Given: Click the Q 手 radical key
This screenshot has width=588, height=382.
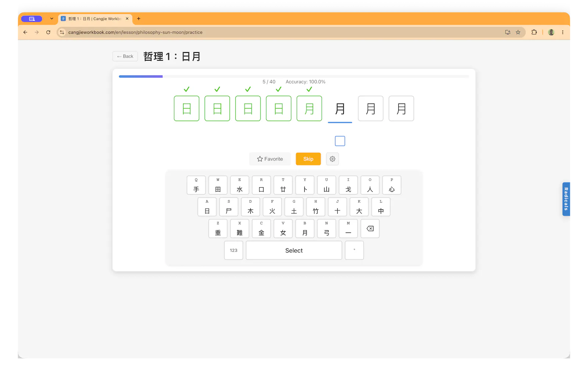Looking at the screenshot, I should (196, 185).
